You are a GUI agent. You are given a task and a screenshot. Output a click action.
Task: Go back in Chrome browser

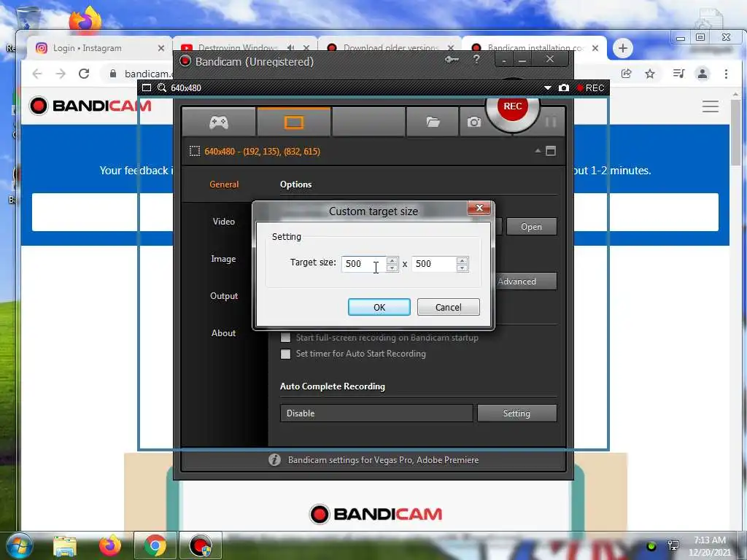point(37,74)
